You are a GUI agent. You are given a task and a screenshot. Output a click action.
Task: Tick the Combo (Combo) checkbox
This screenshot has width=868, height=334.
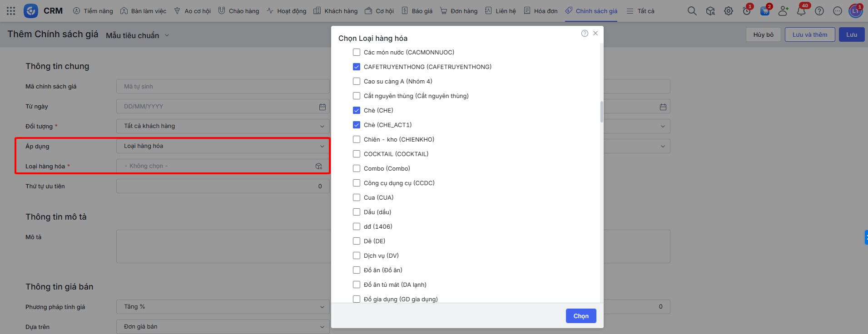357,168
